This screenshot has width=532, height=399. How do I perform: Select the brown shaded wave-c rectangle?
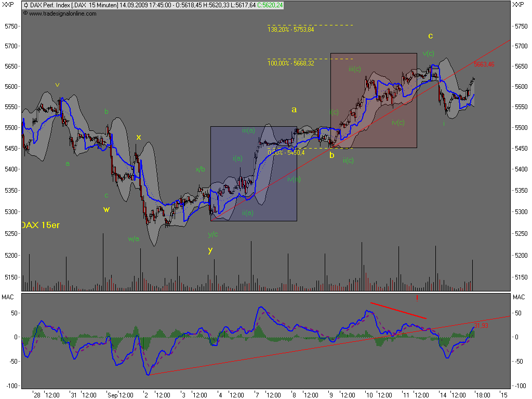pos(374,100)
